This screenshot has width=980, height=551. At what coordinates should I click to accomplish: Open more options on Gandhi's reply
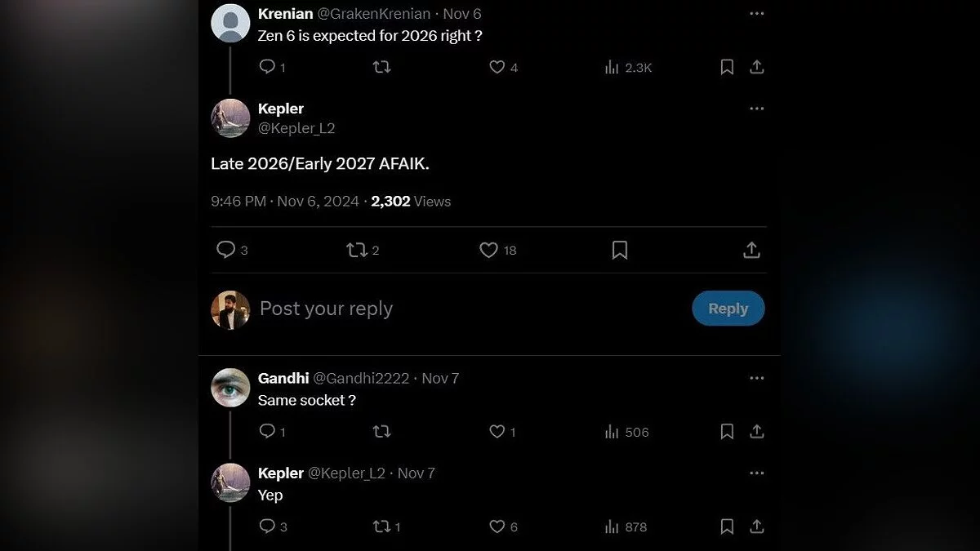pos(757,378)
